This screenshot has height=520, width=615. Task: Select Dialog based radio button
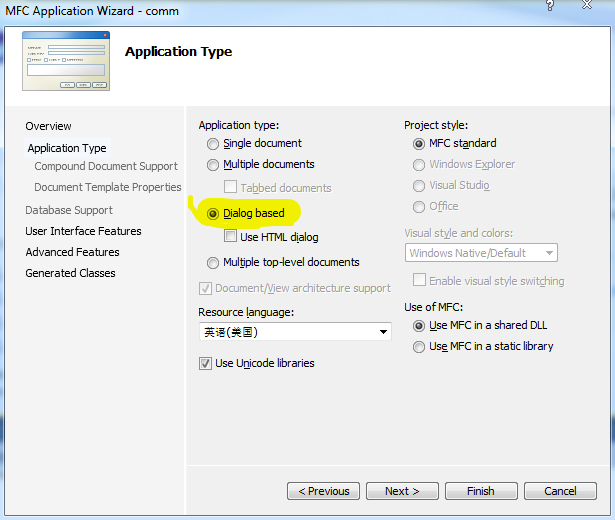(213, 214)
